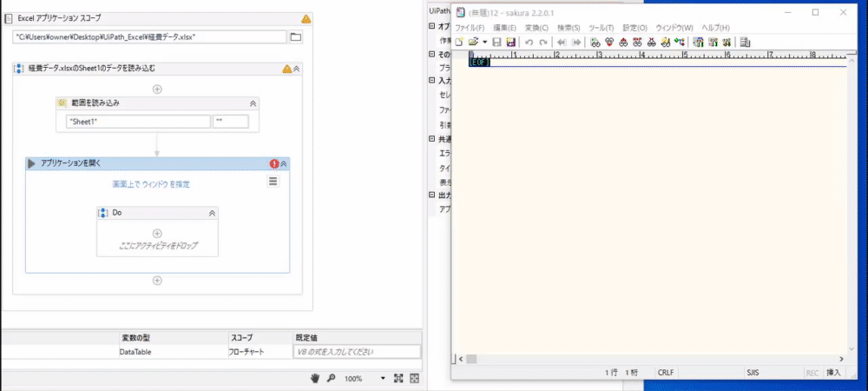
Task: Open the 100% zoom dropdown
Action: 383,379
